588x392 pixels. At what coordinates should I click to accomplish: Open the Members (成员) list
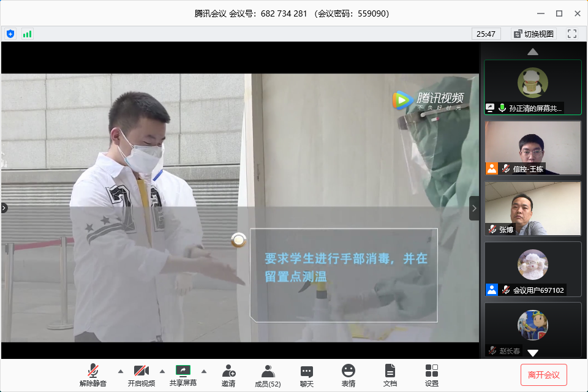(x=268, y=375)
